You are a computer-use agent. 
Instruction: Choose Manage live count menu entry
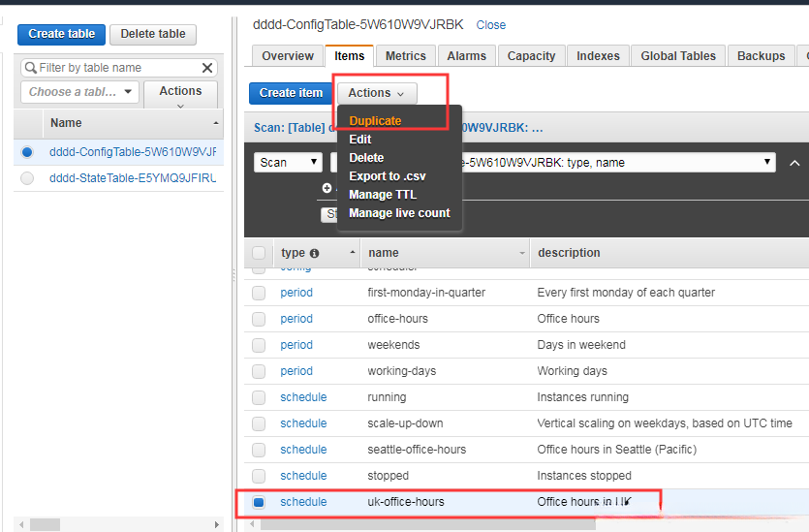coord(399,213)
